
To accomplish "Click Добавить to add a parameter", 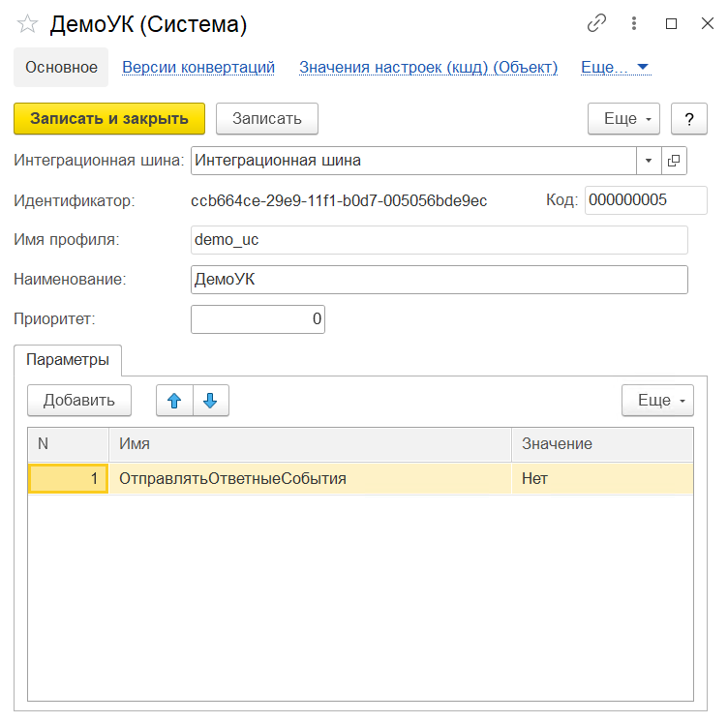I will [79, 401].
